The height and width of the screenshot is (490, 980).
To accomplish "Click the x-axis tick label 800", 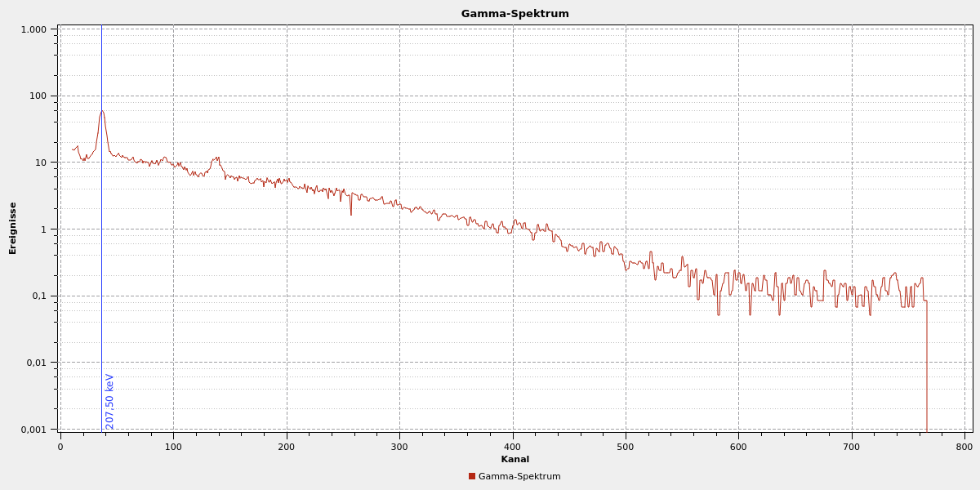I will (x=964, y=447).
